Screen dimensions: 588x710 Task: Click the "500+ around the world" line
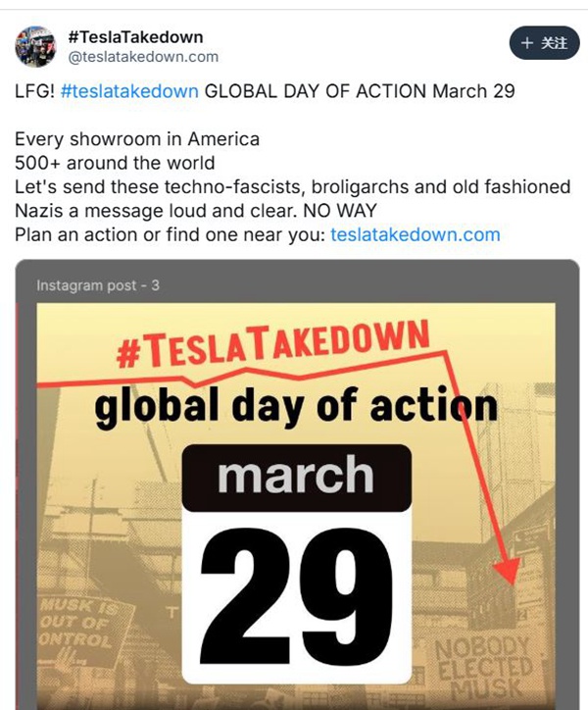[x=115, y=162]
